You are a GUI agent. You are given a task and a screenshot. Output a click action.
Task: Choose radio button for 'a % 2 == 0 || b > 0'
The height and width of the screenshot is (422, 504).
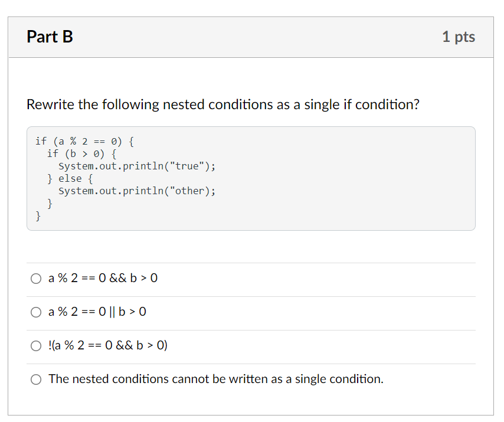(36, 312)
